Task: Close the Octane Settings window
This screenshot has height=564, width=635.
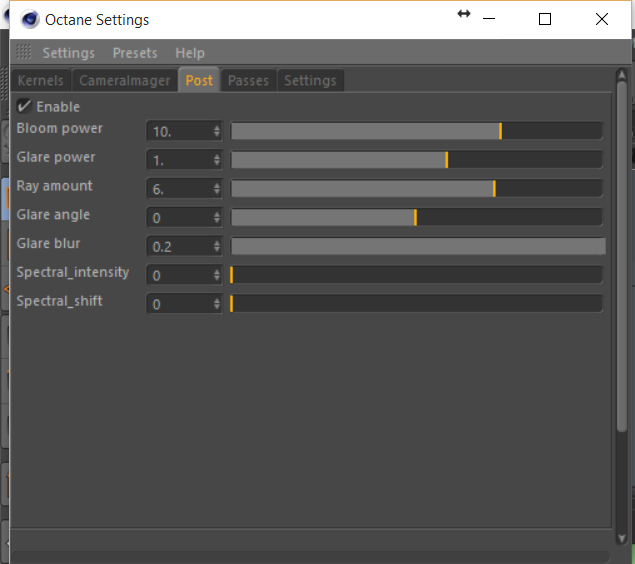Action: tap(602, 19)
